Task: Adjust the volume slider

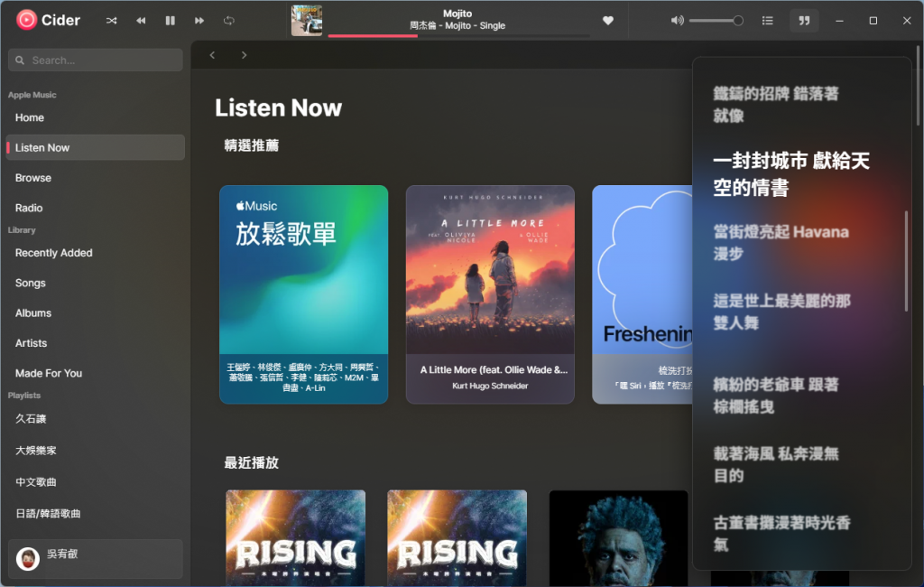Action: coord(715,21)
